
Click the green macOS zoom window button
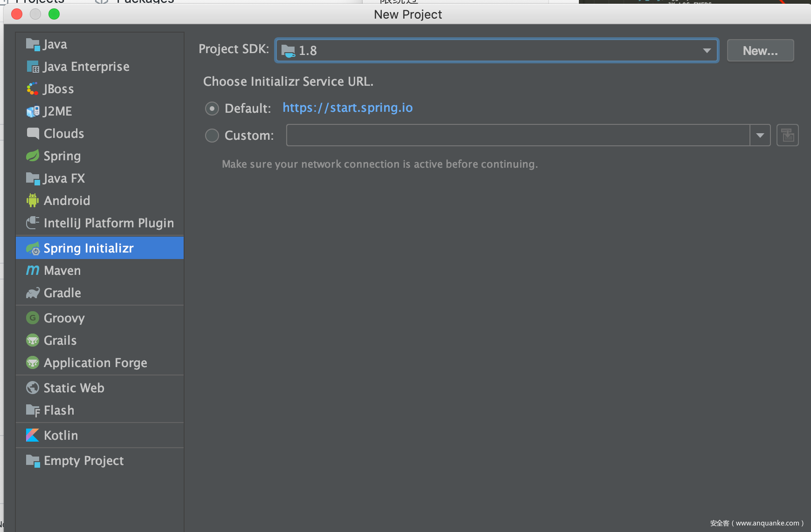(x=54, y=14)
